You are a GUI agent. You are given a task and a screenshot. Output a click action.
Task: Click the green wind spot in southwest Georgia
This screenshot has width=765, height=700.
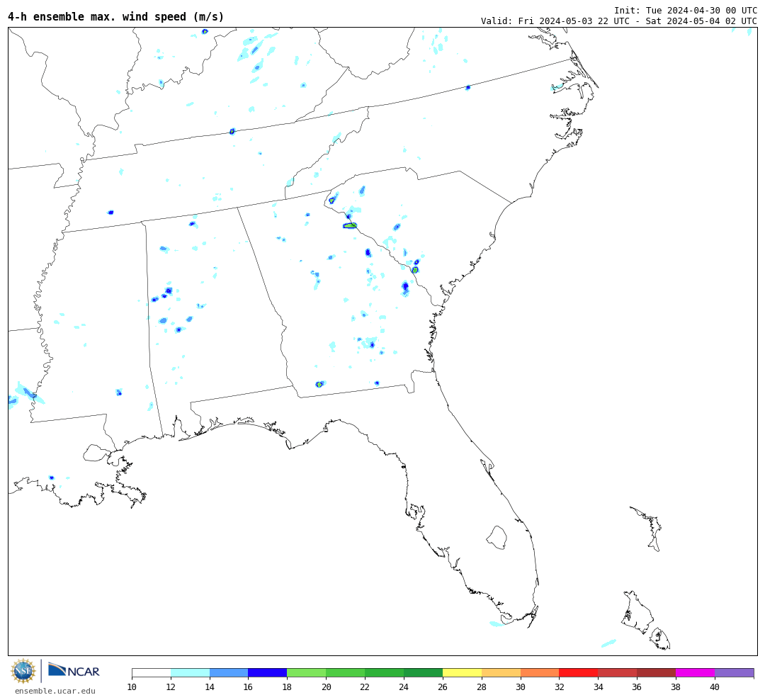click(x=319, y=385)
